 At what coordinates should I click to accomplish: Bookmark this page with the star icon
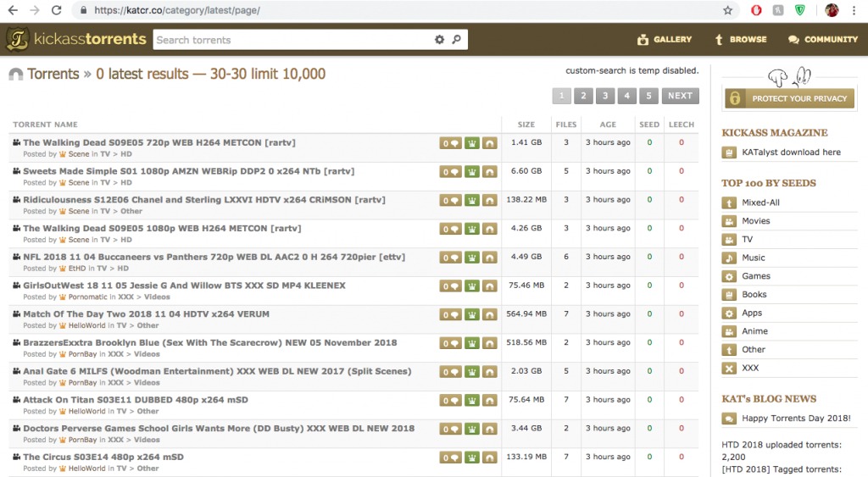[727, 11]
